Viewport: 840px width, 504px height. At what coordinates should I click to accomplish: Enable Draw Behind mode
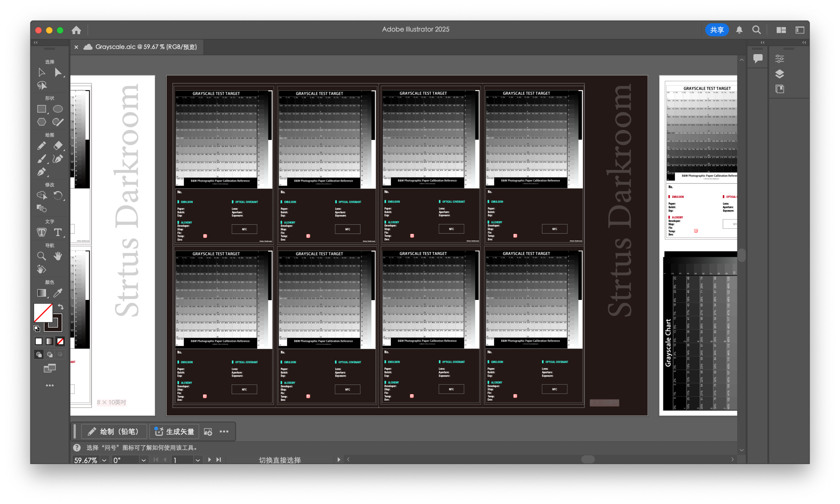tap(50, 355)
